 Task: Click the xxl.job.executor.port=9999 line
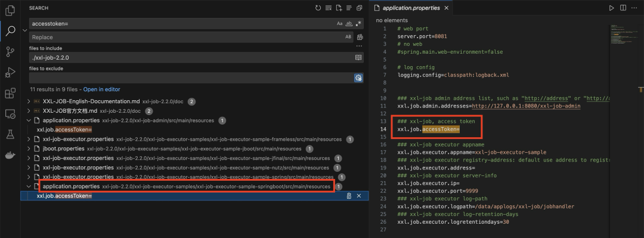pos(438,191)
